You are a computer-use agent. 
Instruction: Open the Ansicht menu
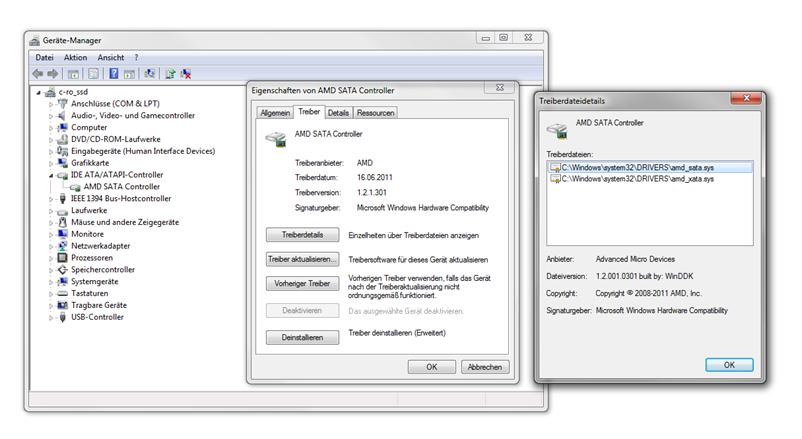pos(110,58)
